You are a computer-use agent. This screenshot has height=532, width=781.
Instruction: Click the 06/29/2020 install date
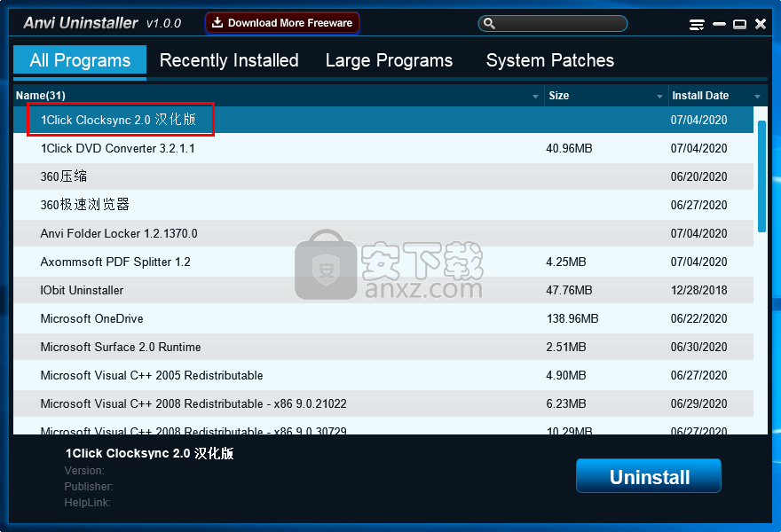[698, 403]
